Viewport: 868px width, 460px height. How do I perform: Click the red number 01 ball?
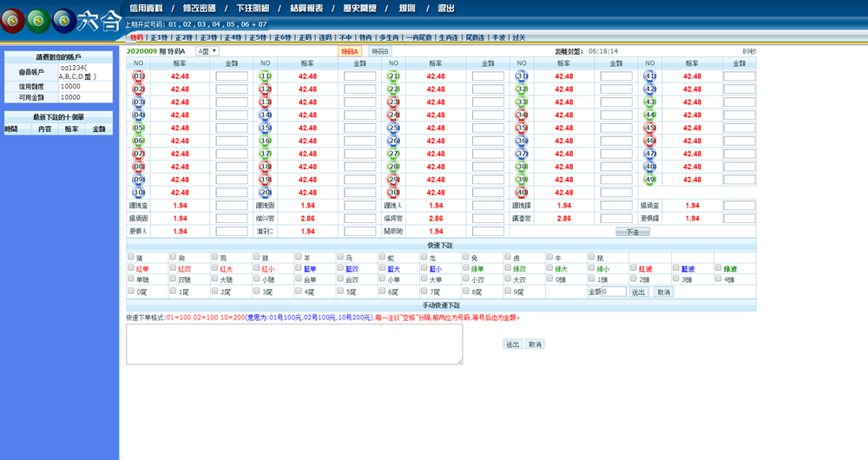point(139,76)
